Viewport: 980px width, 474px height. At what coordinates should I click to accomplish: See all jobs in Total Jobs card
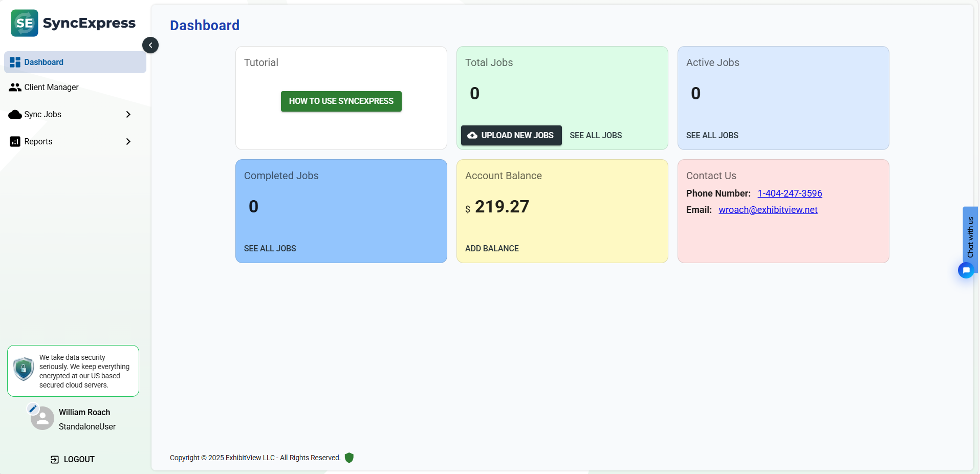click(596, 136)
